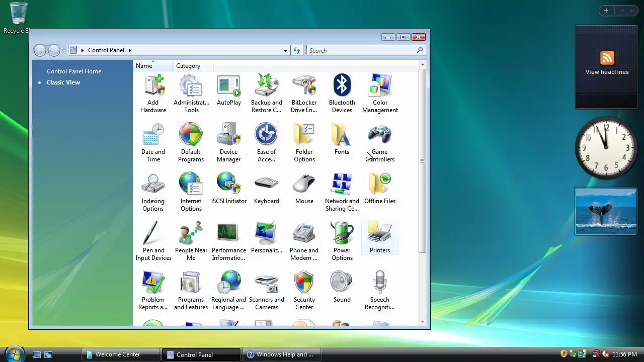
Task: Select the Printers icon
Action: point(380,238)
